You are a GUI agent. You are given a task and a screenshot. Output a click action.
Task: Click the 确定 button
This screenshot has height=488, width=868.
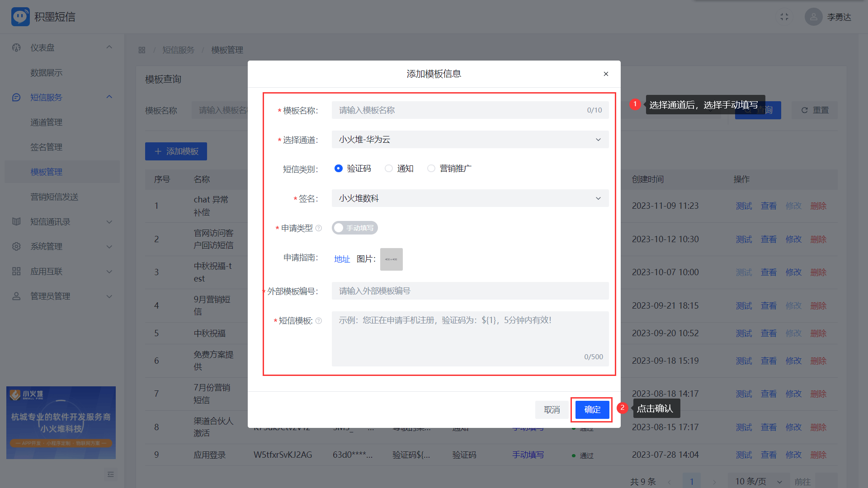(x=592, y=410)
